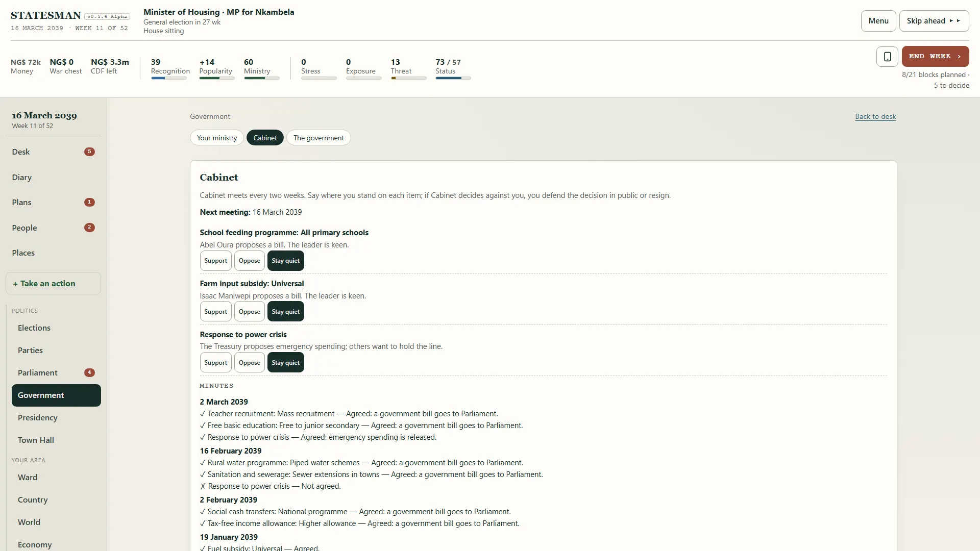Oppose the School feeding programme item

[250, 261]
